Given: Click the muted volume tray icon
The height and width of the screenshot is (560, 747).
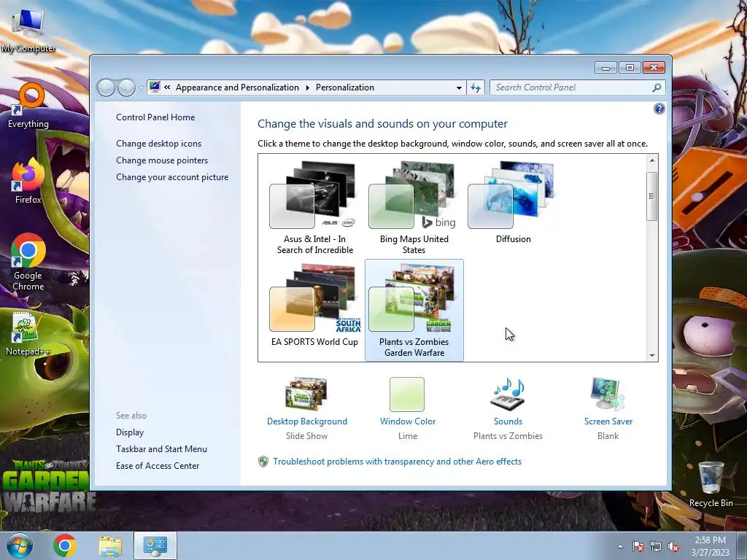Looking at the screenshot, I should pyautogui.click(x=673, y=547).
